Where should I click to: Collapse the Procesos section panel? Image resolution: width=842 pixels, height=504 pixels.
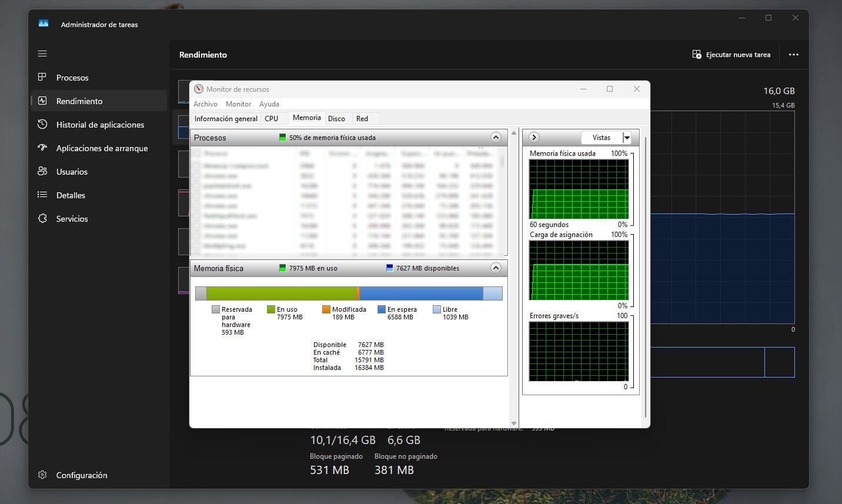click(496, 137)
